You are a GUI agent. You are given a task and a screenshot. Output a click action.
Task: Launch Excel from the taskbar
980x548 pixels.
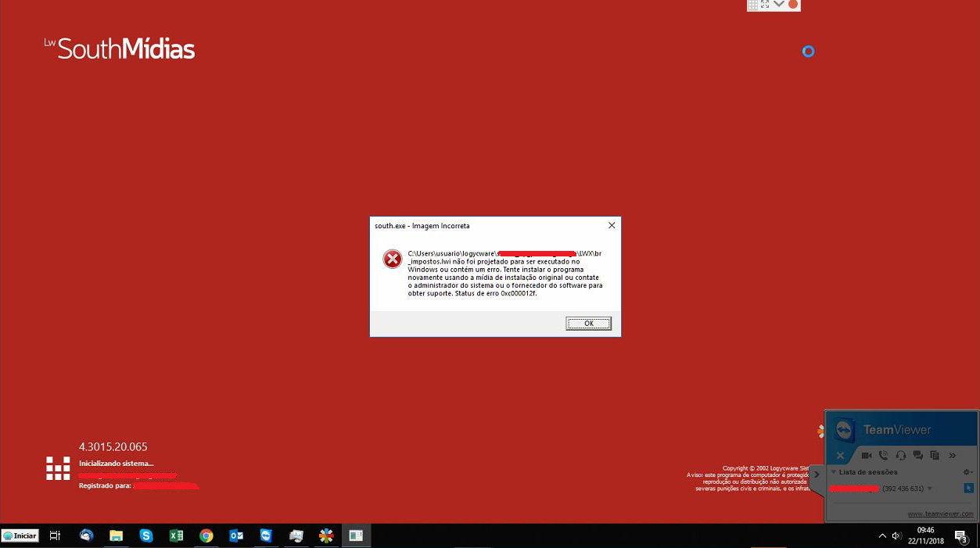point(176,535)
